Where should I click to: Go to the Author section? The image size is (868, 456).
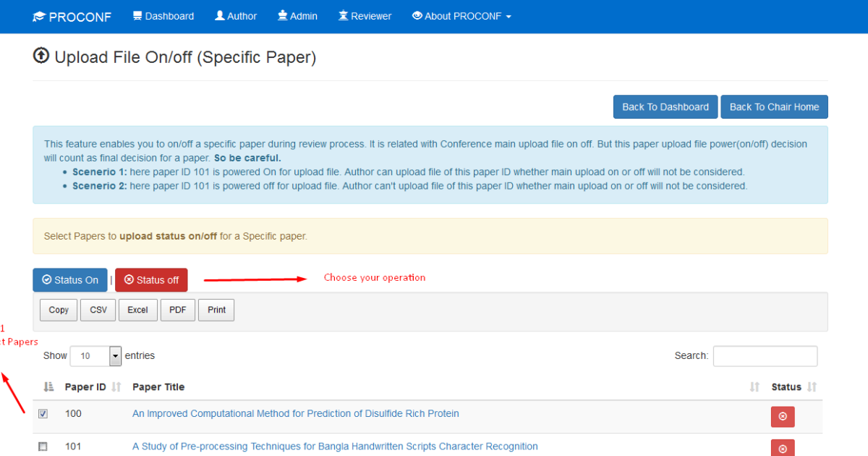tap(236, 16)
